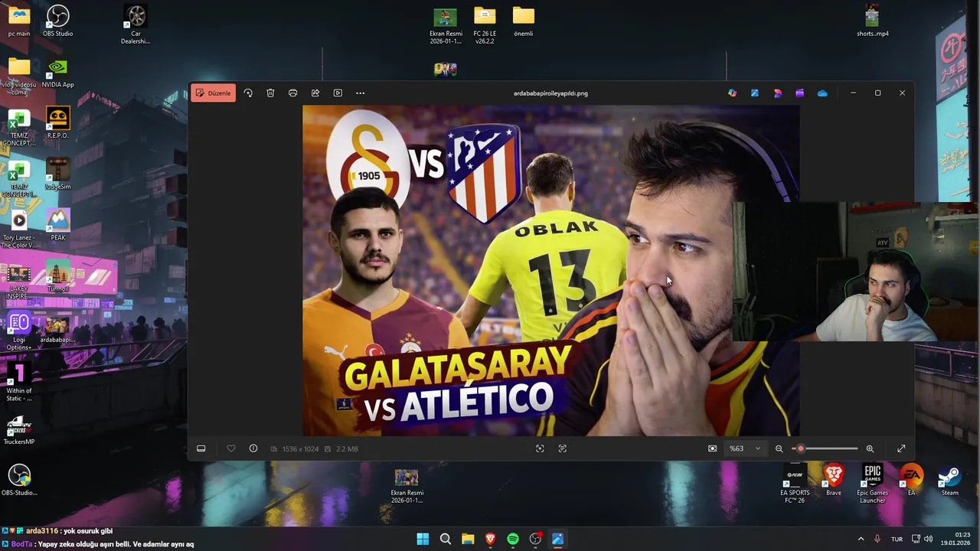Extract text with the scan text icon
The image size is (980, 551).
pyautogui.click(x=563, y=448)
